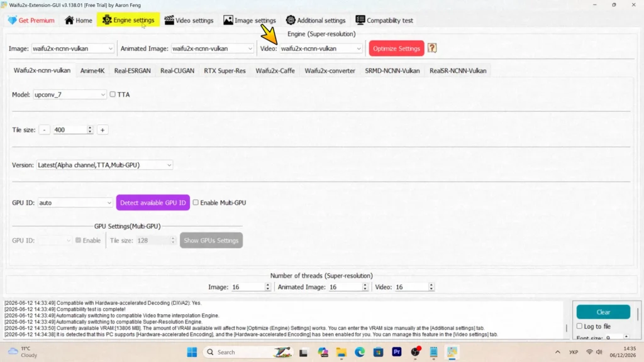This screenshot has height=362, width=644.
Task: Click Detect available GPU ID button
Action: [x=153, y=203]
